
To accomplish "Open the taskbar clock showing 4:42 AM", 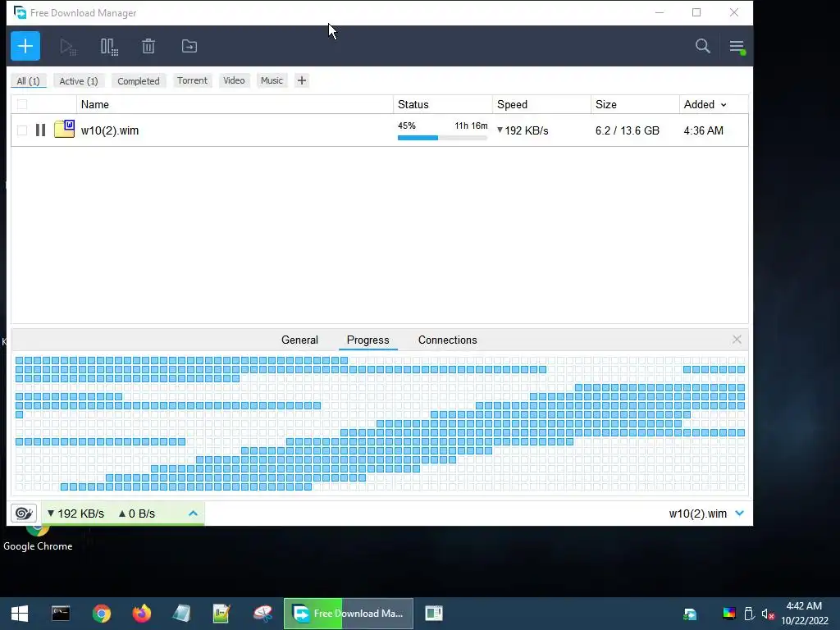I will 804,614.
